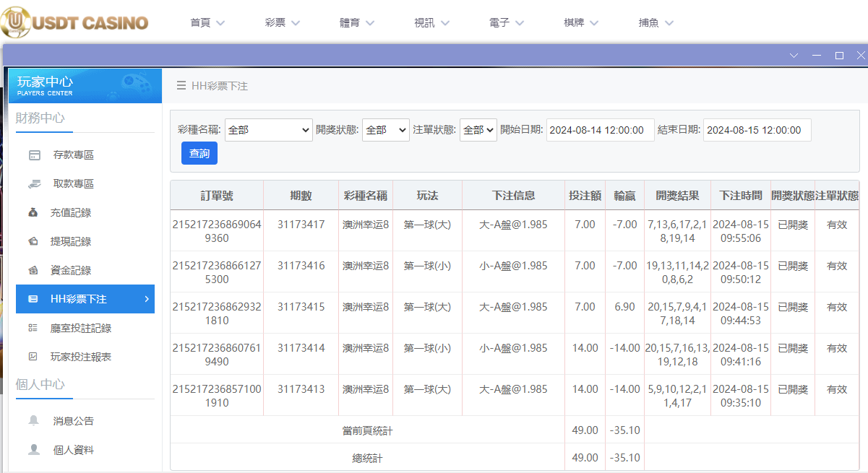Open the 注單狀態 bet status dropdown
The width and height of the screenshot is (868, 473).
click(x=478, y=130)
